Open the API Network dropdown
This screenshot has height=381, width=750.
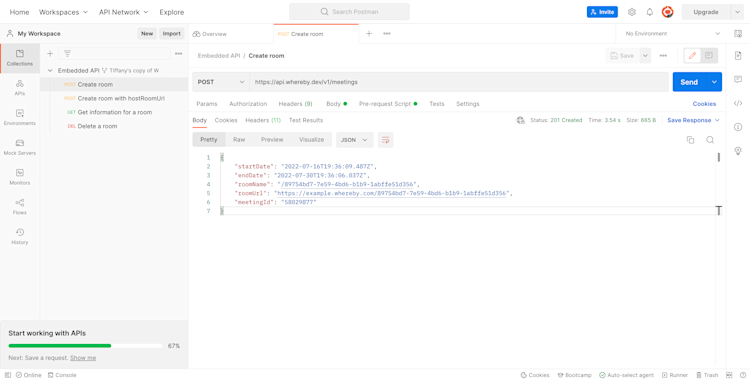pyautogui.click(x=123, y=12)
